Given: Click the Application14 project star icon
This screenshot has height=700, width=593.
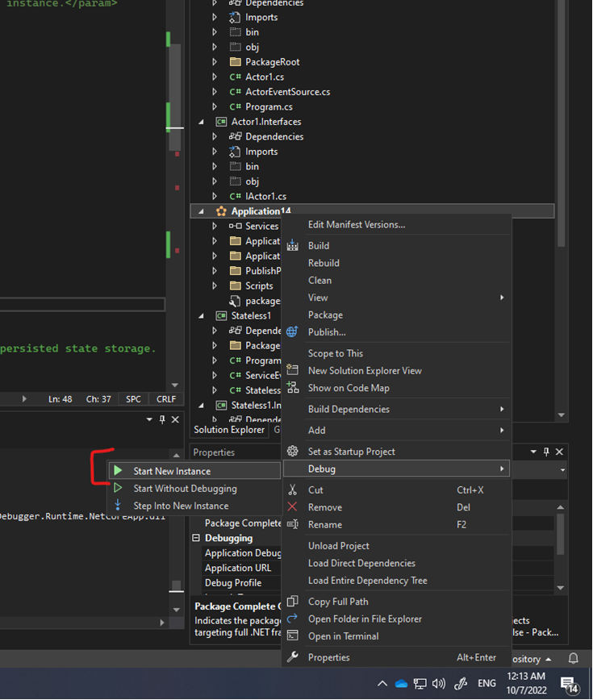Looking at the screenshot, I should pyautogui.click(x=221, y=210).
